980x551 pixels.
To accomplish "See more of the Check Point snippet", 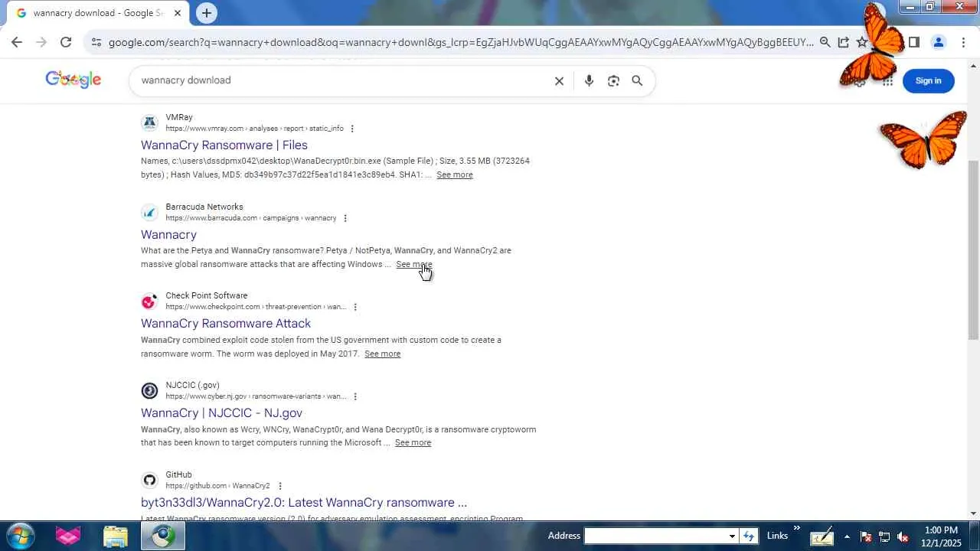I will [383, 354].
